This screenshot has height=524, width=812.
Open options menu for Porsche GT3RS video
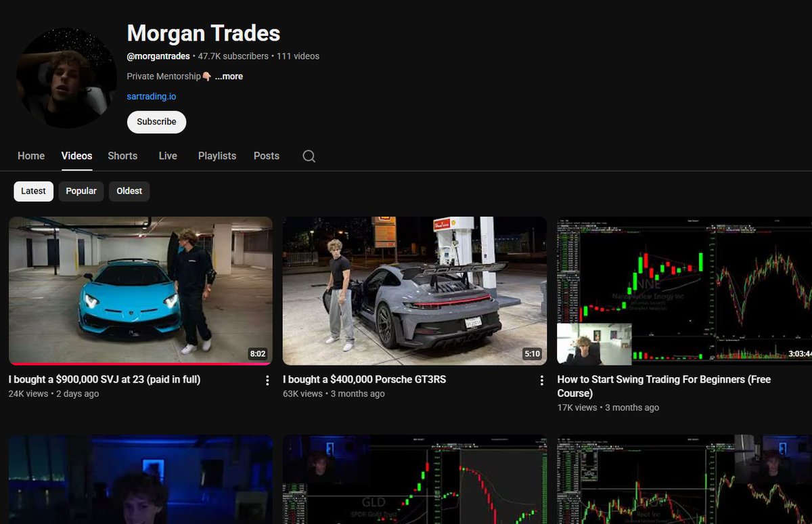541,380
